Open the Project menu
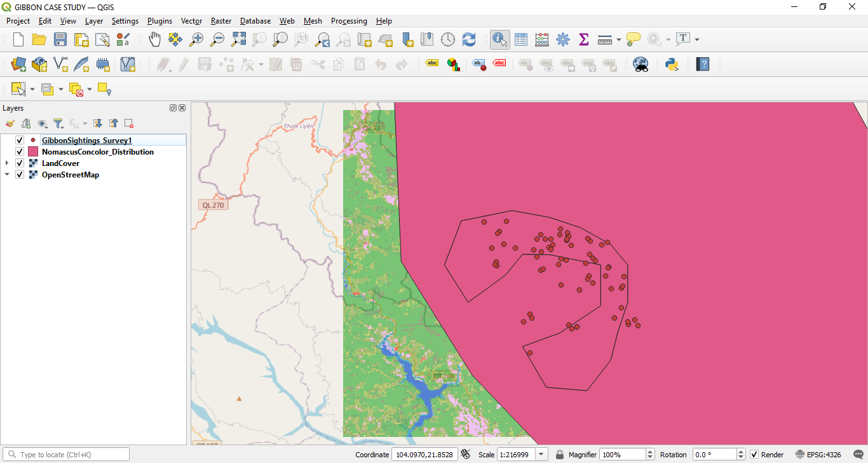 [18, 21]
